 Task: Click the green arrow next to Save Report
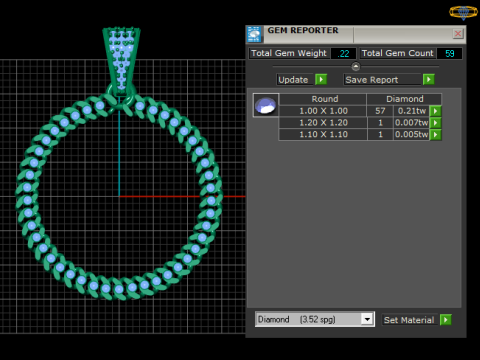click(429, 80)
